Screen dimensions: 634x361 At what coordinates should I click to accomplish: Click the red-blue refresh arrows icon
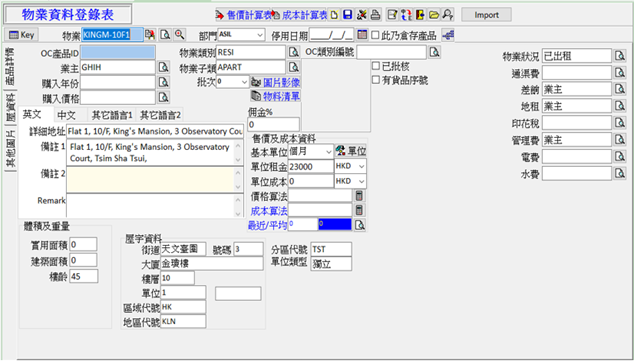(406, 15)
